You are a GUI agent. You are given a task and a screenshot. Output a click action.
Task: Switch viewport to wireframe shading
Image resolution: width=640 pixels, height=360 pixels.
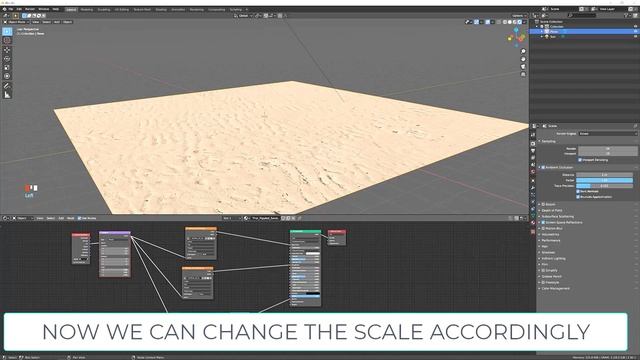[505, 22]
